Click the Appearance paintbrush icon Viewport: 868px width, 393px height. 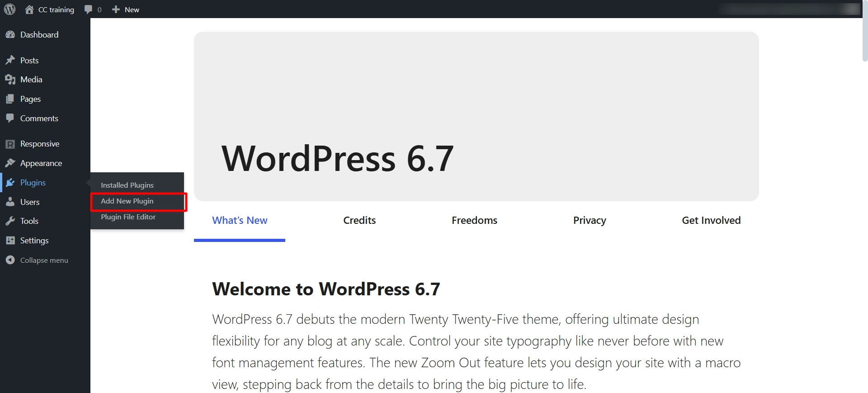pos(10,163)
